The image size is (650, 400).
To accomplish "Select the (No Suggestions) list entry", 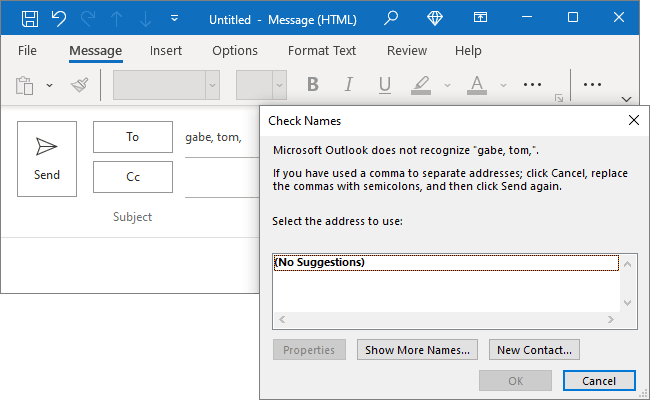I will [x=446, y=262].
